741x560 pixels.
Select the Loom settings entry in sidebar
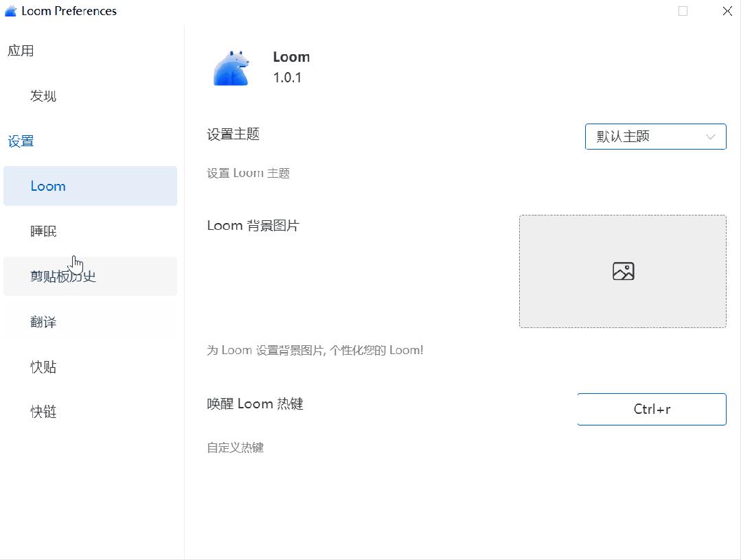(x=48, y=186)
